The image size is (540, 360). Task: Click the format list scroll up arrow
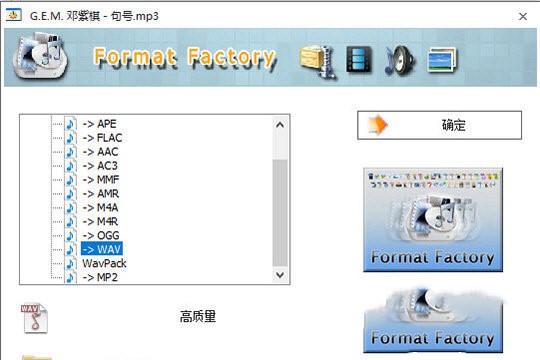point(280,125)
